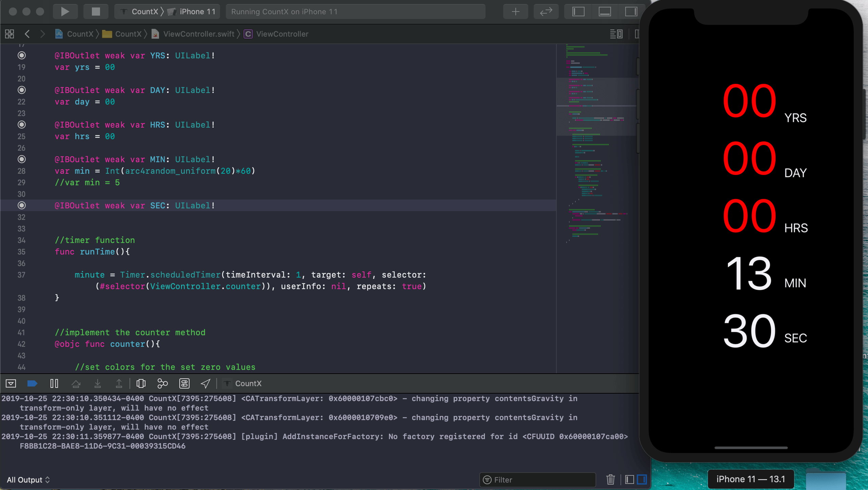Click the SEC outlet connection circle

[x=22, y=205]
